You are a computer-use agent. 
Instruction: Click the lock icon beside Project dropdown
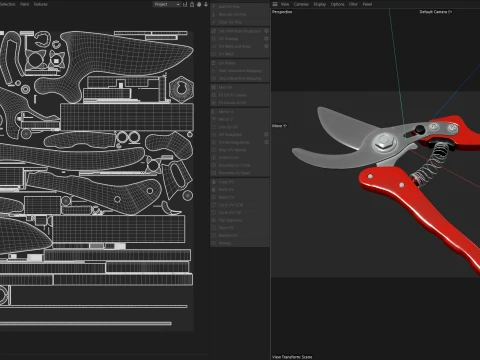point(192,4)
